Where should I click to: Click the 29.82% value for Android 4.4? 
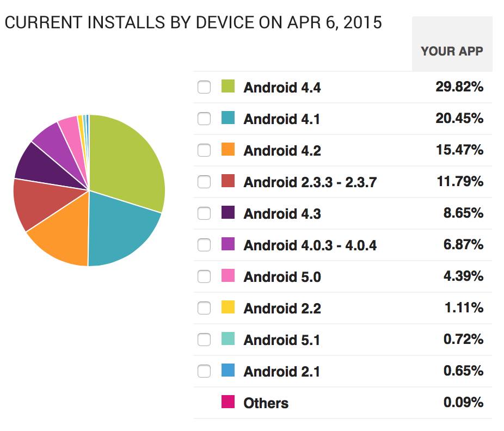pyautogui.click(x=459, y=87)
